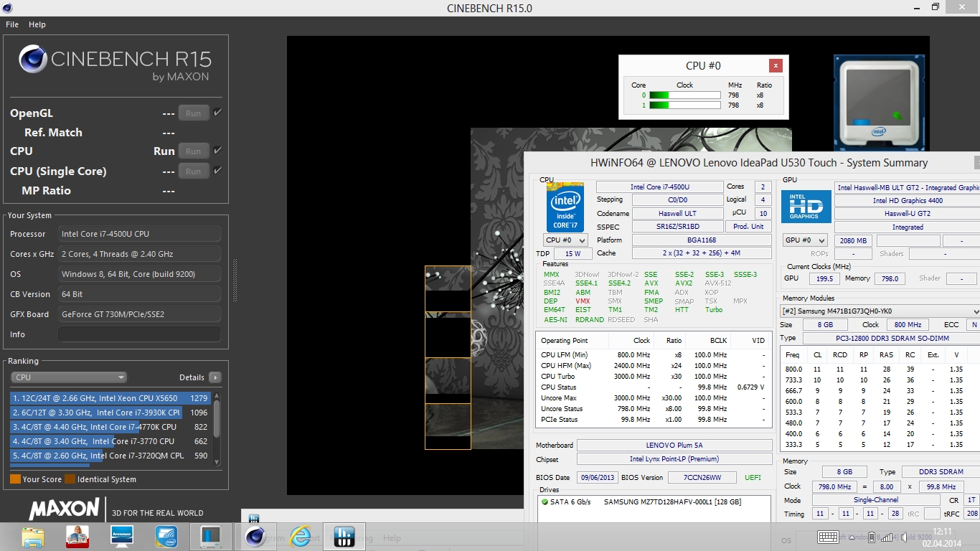Click the Intel HD Graphics 4400 field
Viewport: 980px width, 551px height.
click(x=908, y=201)
